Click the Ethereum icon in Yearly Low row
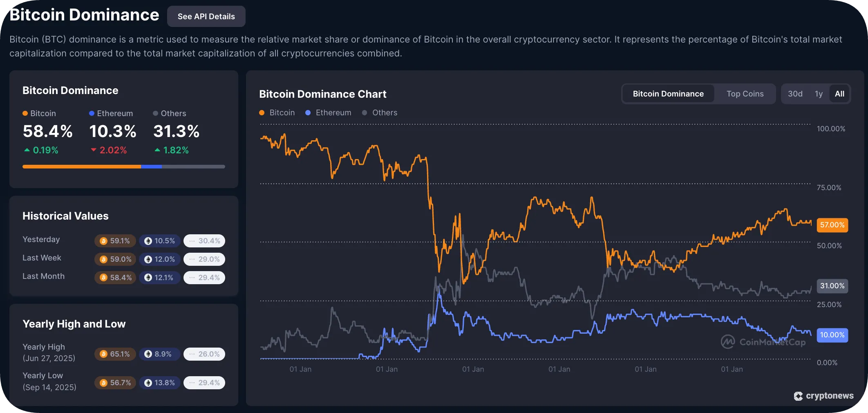The width and height of the screenshot is (868, 413). (148, 383)
